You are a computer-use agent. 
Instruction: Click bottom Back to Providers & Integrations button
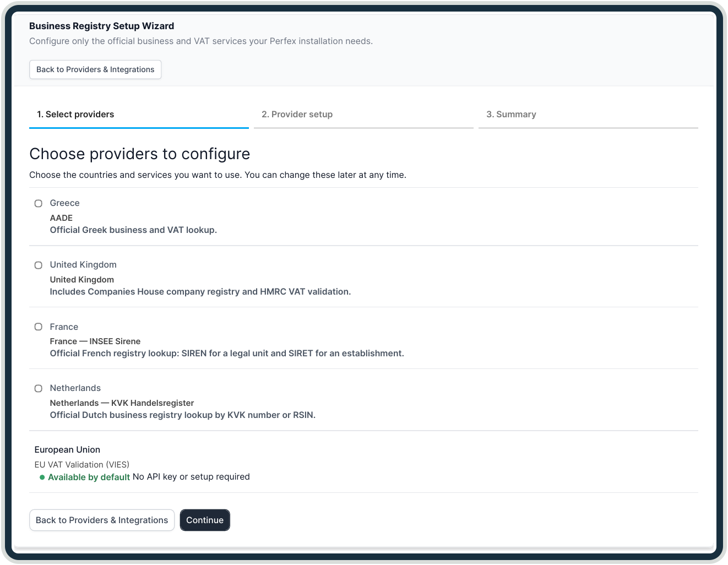point(102,520)
